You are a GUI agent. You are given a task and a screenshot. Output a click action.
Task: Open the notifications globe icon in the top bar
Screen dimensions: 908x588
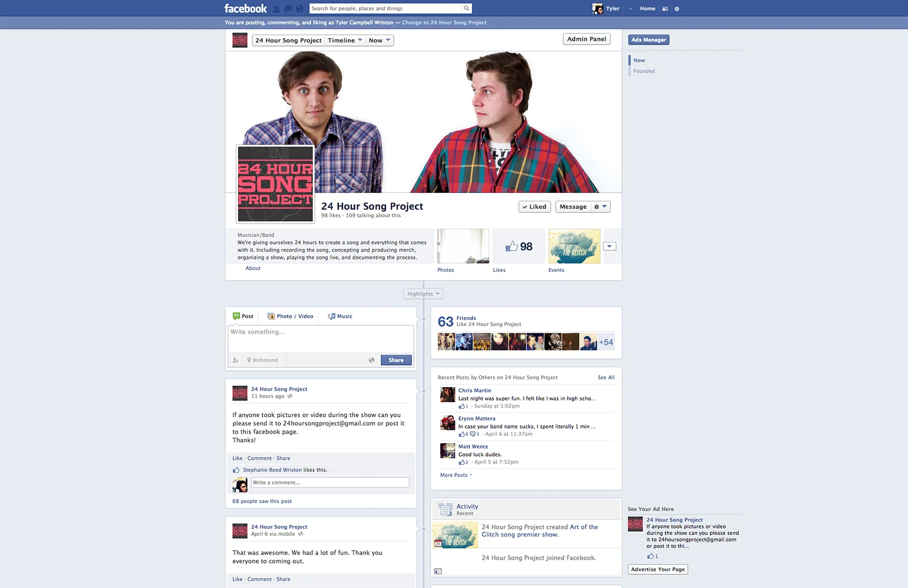[x=300, y=9]
